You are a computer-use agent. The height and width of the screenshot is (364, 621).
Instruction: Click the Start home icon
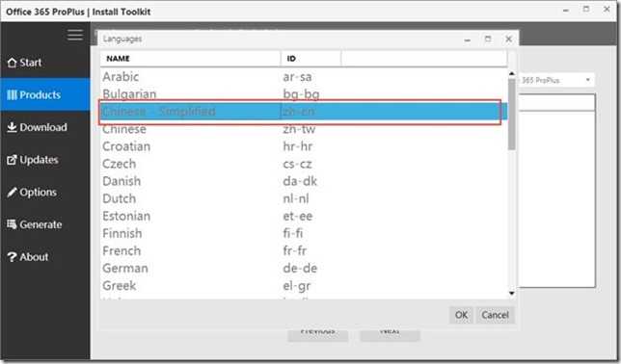pos(12,63)
